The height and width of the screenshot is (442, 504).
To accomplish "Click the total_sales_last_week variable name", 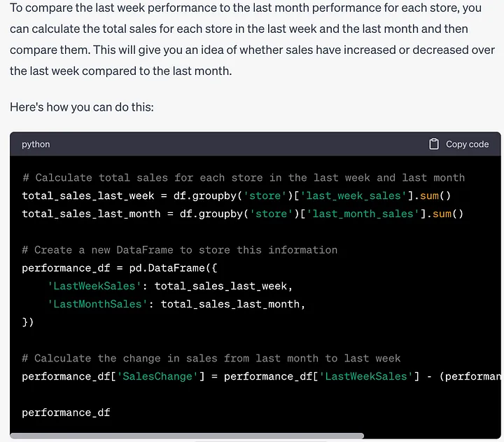I will pyautogui.click(x=88, y=195).
